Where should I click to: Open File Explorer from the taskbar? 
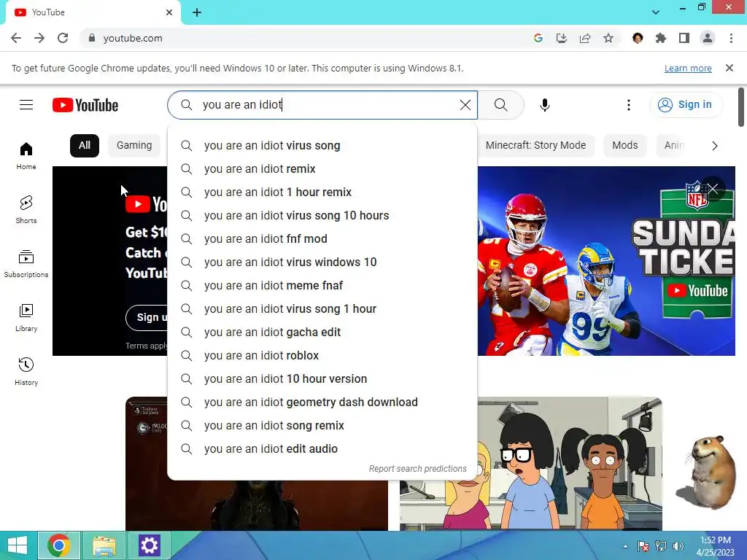tap(104, 545)
